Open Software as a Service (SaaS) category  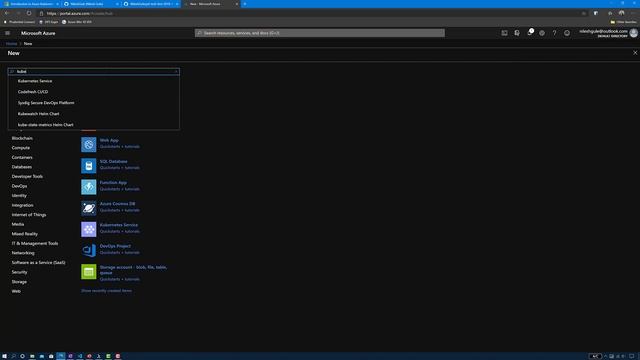[x=38, y=263]
